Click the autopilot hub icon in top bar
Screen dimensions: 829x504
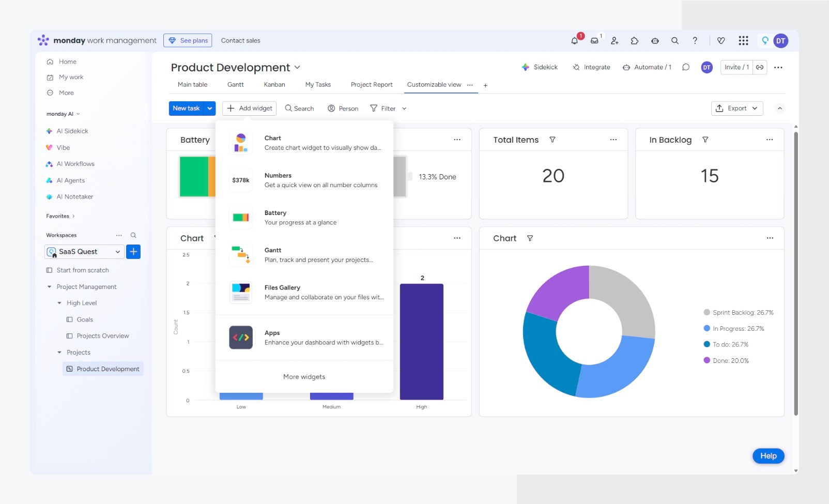click(x=655, y=40)
